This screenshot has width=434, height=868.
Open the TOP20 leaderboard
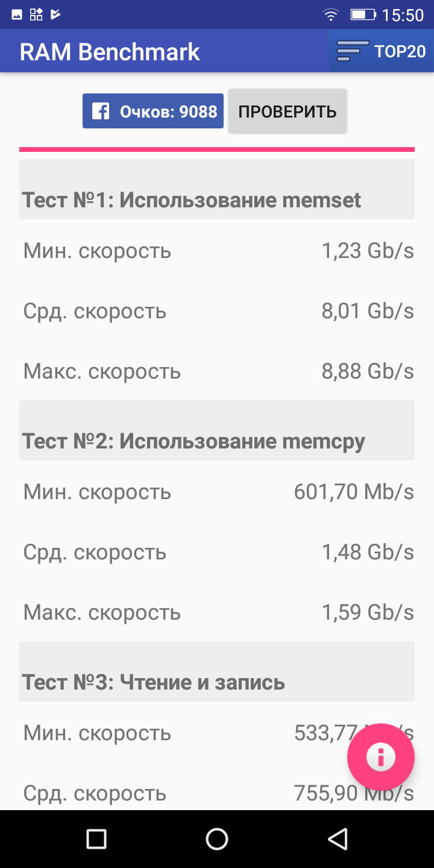(x=381, y=51)
